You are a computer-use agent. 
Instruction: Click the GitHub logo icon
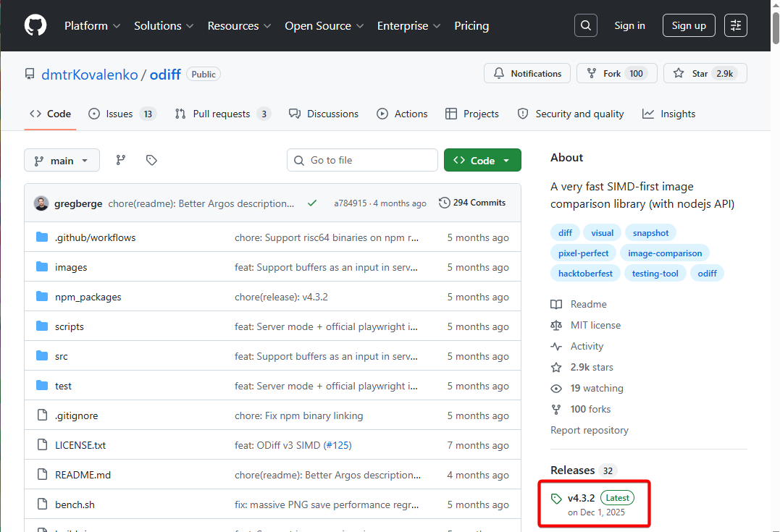(x=35, y=25)
